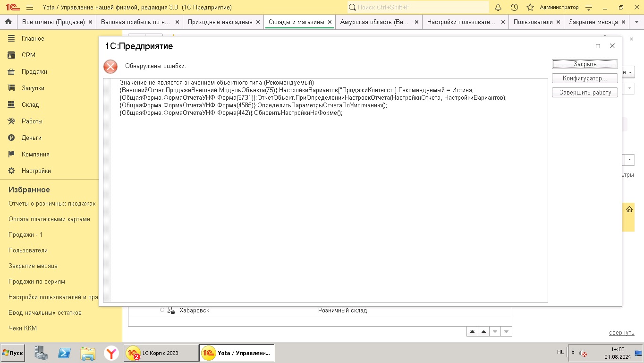This screenshot has width=644, height=363.
Task: Jump to last row arrow button
Action: pyautogui.click(x=506, y=331)
